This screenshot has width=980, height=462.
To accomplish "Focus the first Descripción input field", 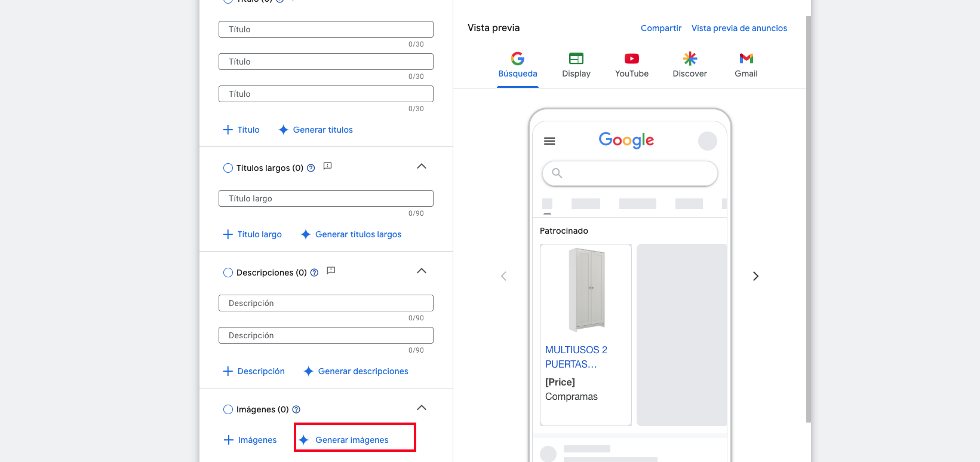I will [326, 303].
